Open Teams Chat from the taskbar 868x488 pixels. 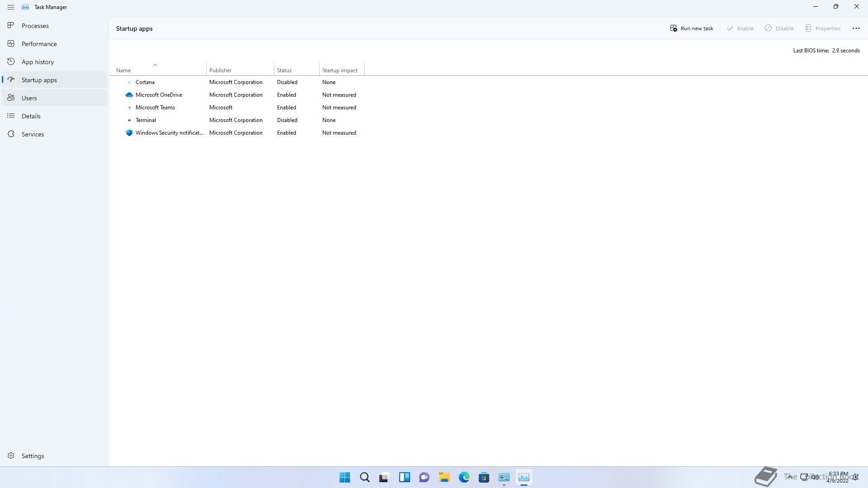click(424, 477)
